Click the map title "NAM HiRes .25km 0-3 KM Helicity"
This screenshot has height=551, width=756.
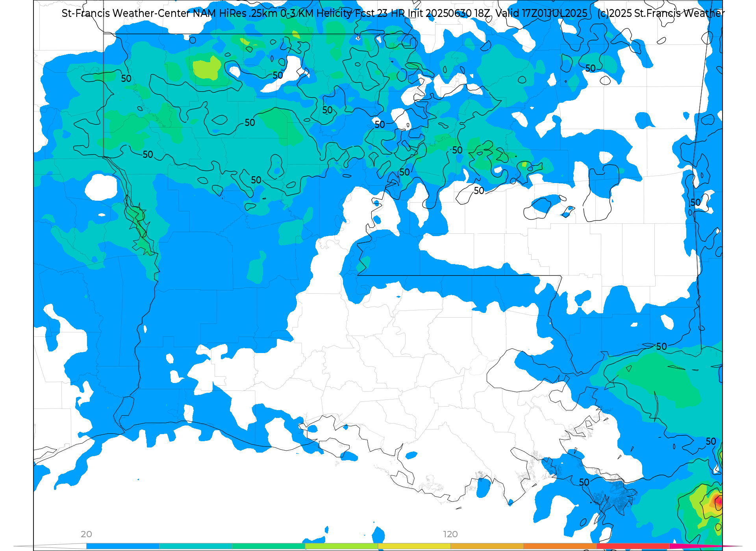click(272, 13)
